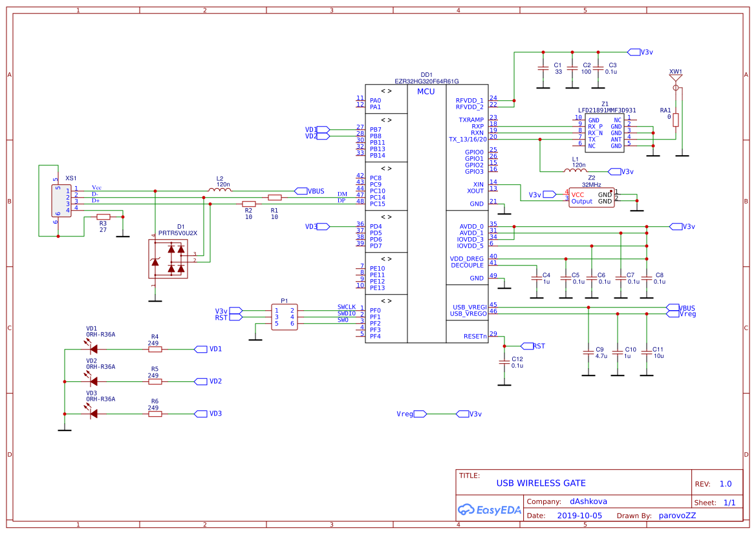Select the Z2 32MHz oscillator block
Screen dimensions: 756x535
pyautogui.click(x=592, y=198)
